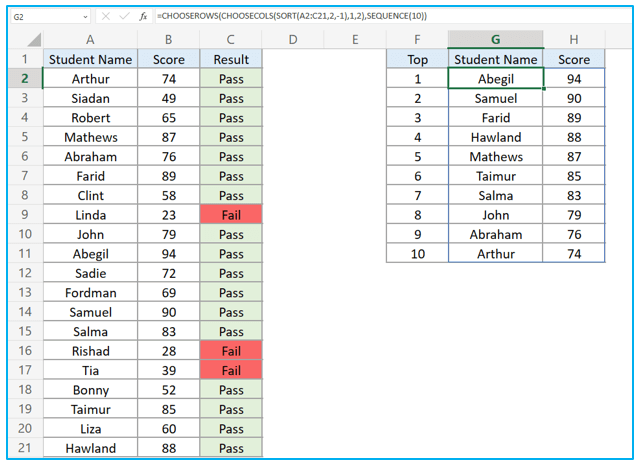Select column A header

tap(90, 40)
